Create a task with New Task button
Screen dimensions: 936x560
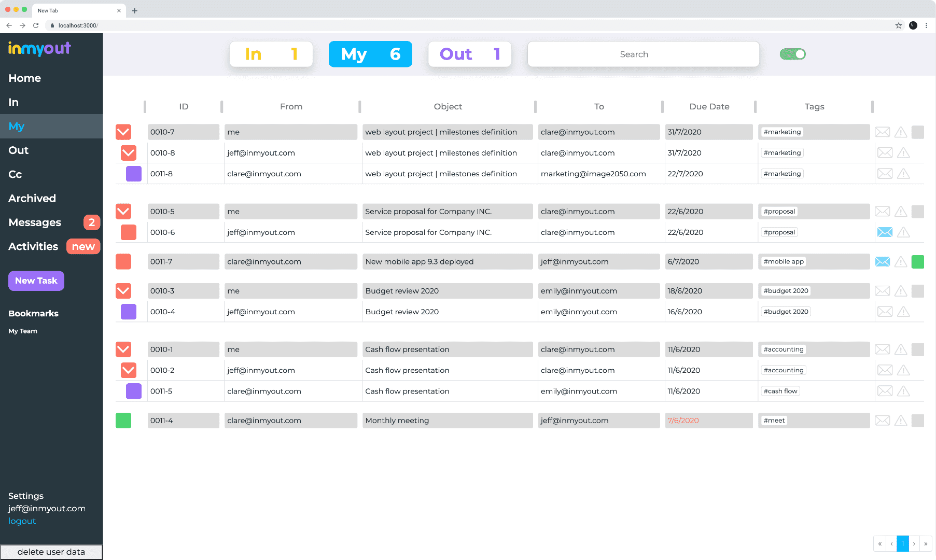coord(36,281)
